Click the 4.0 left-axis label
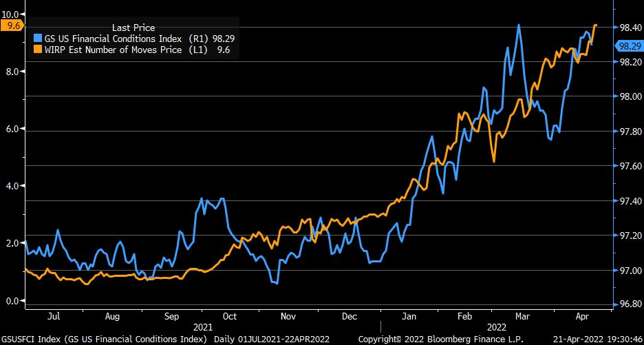The width and height of the screenshot is (644, 345). pyautogui.click(x=12, y=186)
